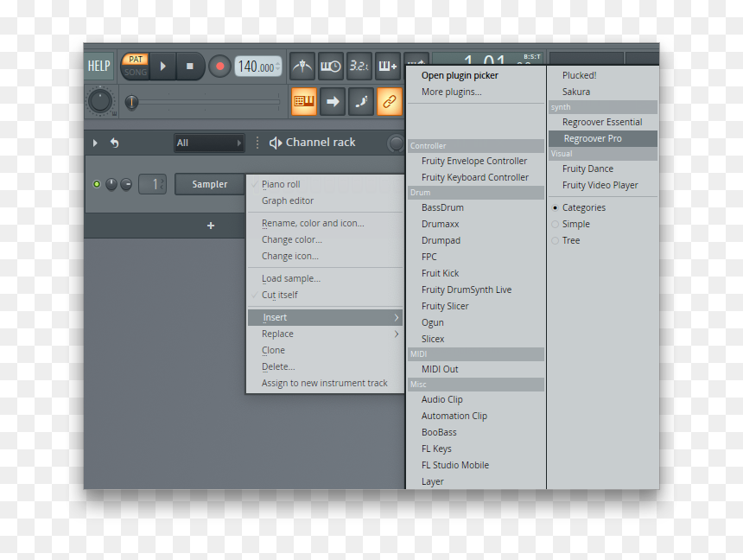This screenshot has height=560, width=743.
Task: Add a channel with the plus button
Action: pyautogui.click(x=211, y=226)
